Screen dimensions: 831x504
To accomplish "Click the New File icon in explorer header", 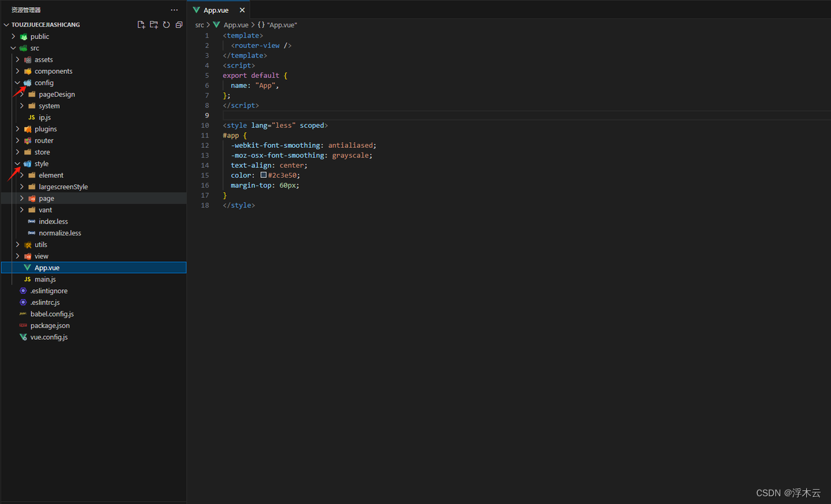I will [x=142, y=25].
